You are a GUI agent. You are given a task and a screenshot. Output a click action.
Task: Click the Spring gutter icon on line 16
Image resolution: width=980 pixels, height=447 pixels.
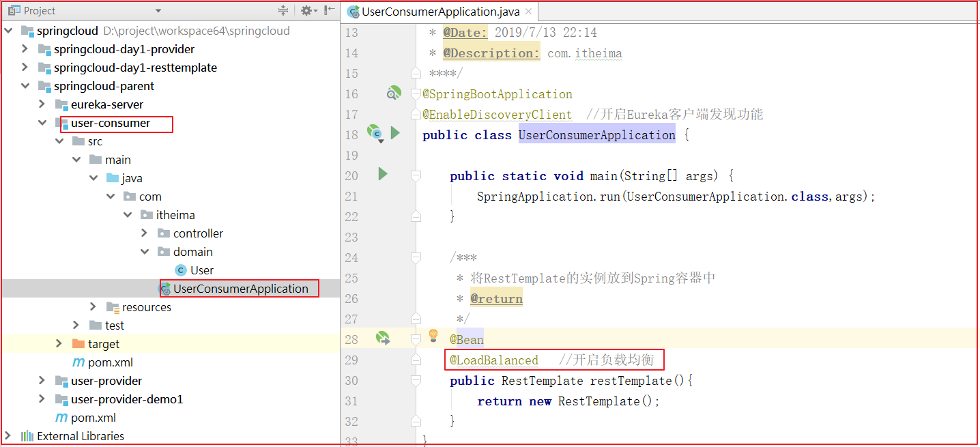393,93
